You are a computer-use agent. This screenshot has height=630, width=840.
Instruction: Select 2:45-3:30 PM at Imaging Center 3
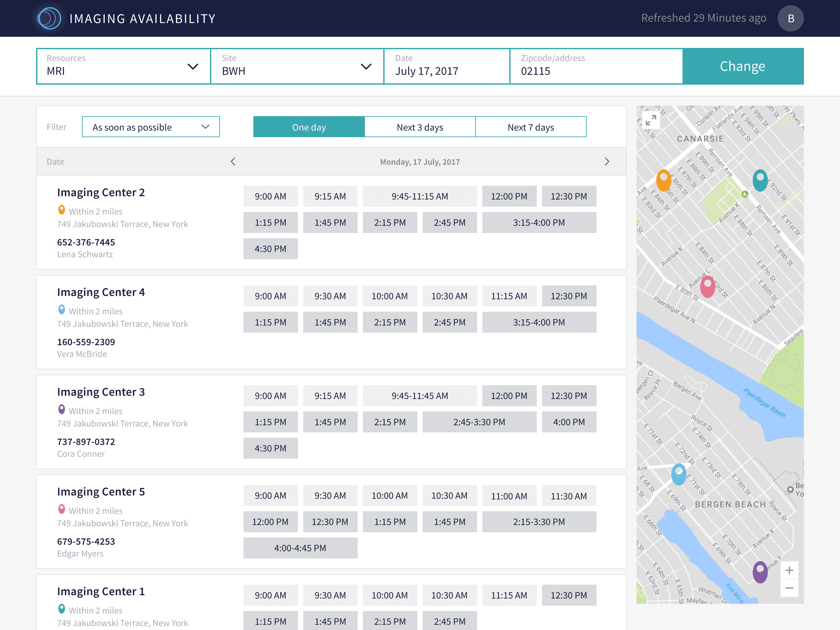click(480, 422)
